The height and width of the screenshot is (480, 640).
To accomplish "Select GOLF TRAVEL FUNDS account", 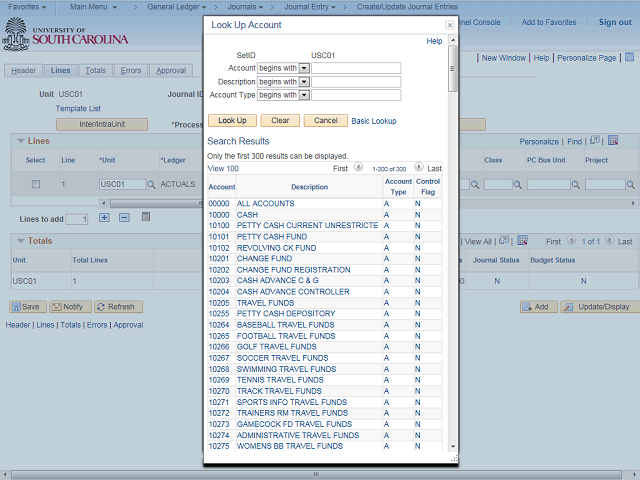I will click(x=277, y=347).
